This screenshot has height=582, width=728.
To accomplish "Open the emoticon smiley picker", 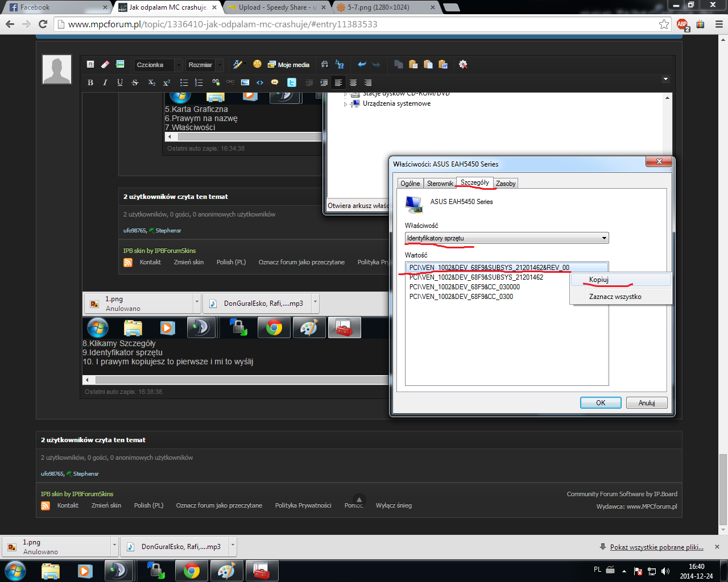I will coord(257,64).
